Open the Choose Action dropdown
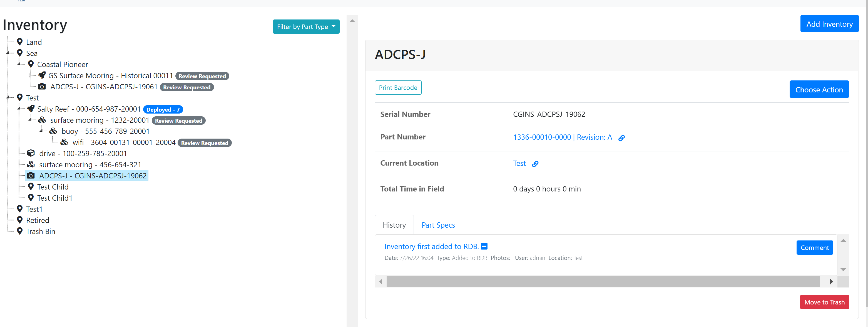This screenshot has height=327, width=868. pyautogui.click(x=819, y=89)
